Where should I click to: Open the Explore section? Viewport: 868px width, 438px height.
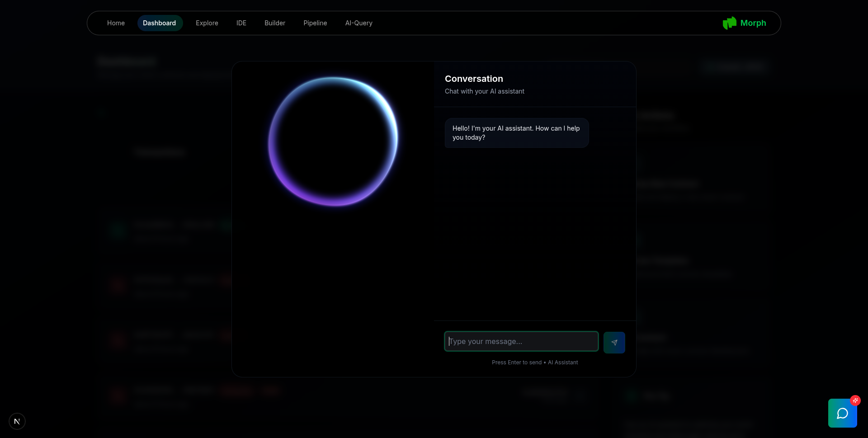[x=207, y=23]
